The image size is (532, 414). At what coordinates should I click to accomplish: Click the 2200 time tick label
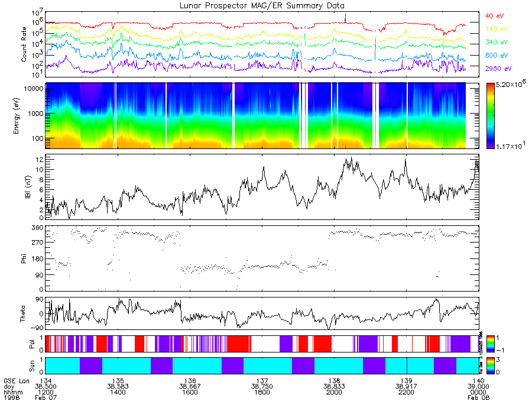coord(407,392)
